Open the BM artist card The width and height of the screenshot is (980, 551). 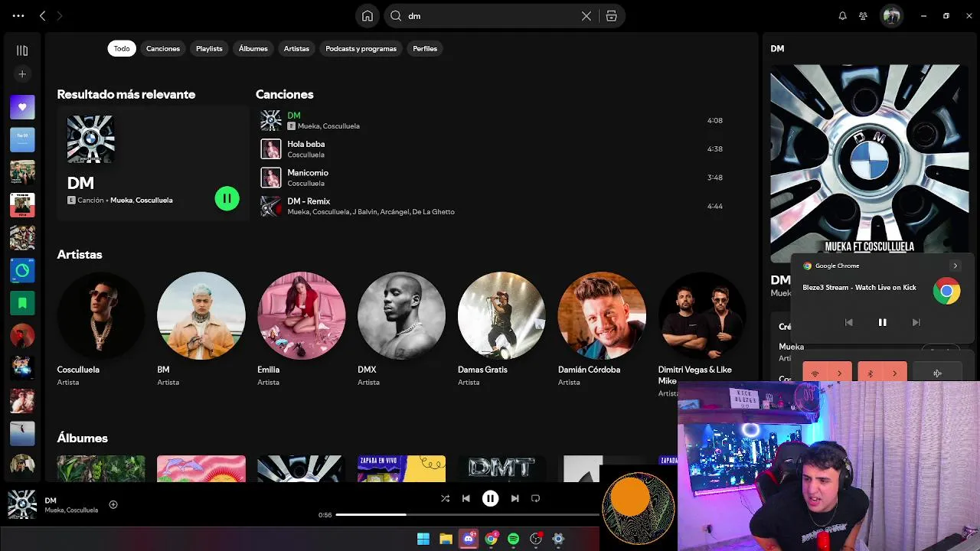[201, 329]
